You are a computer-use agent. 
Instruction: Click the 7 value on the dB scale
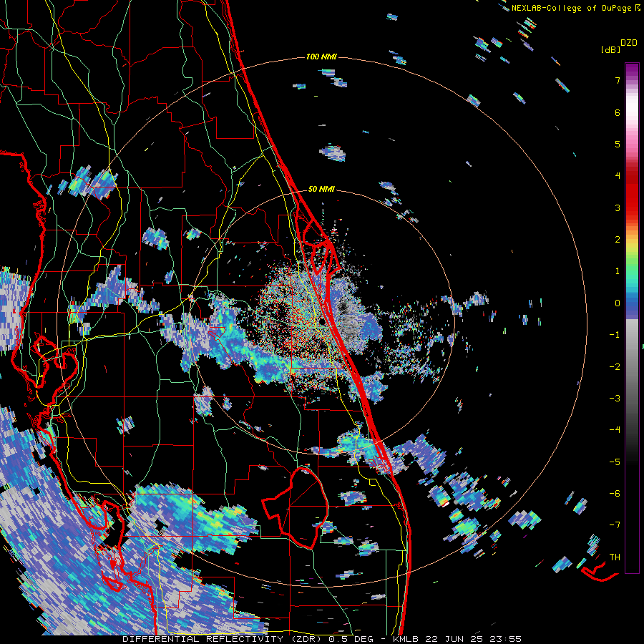tap(618, 80)
